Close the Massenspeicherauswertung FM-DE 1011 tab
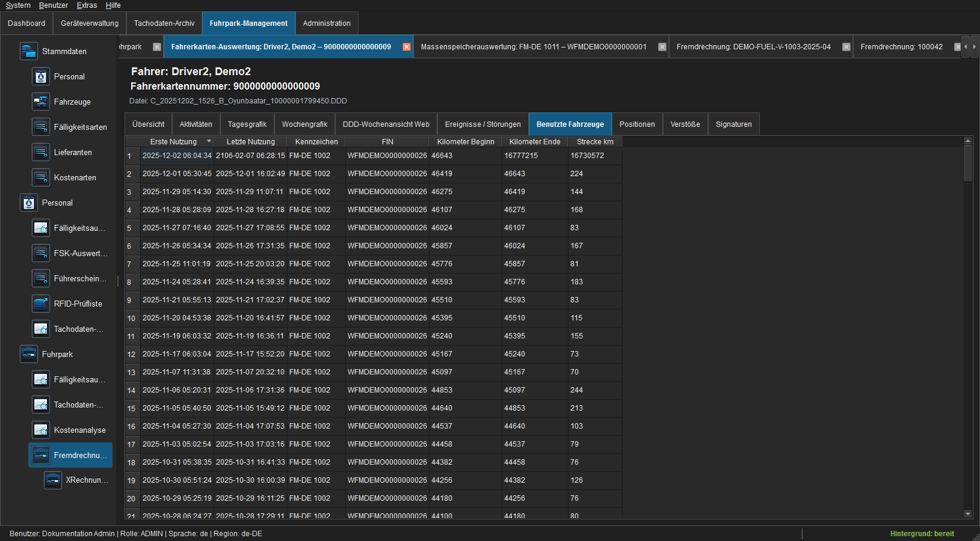This screenshot has width=980, height=541. [662, 47]
